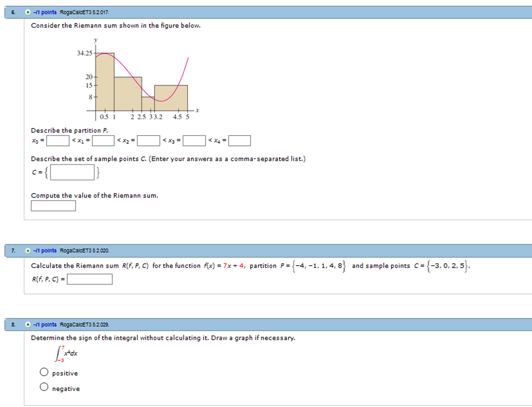Expand the question 8 header bar

[x=260, y=325]
